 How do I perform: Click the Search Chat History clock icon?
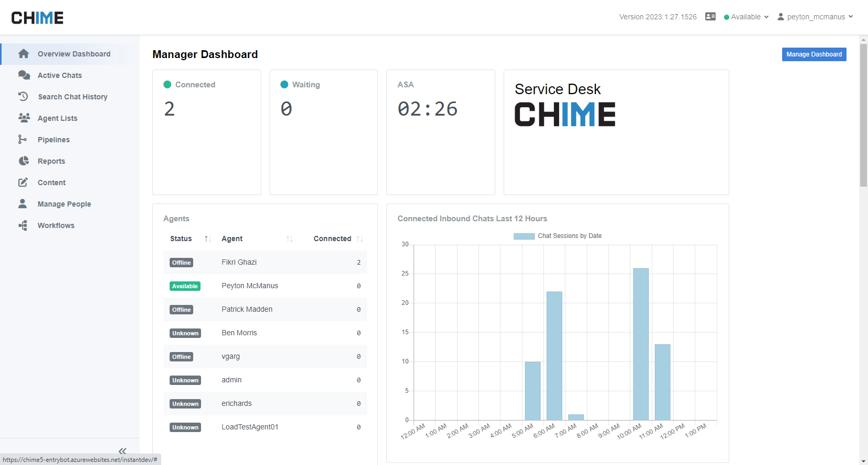pyautogui.click(x=23, y=96)
